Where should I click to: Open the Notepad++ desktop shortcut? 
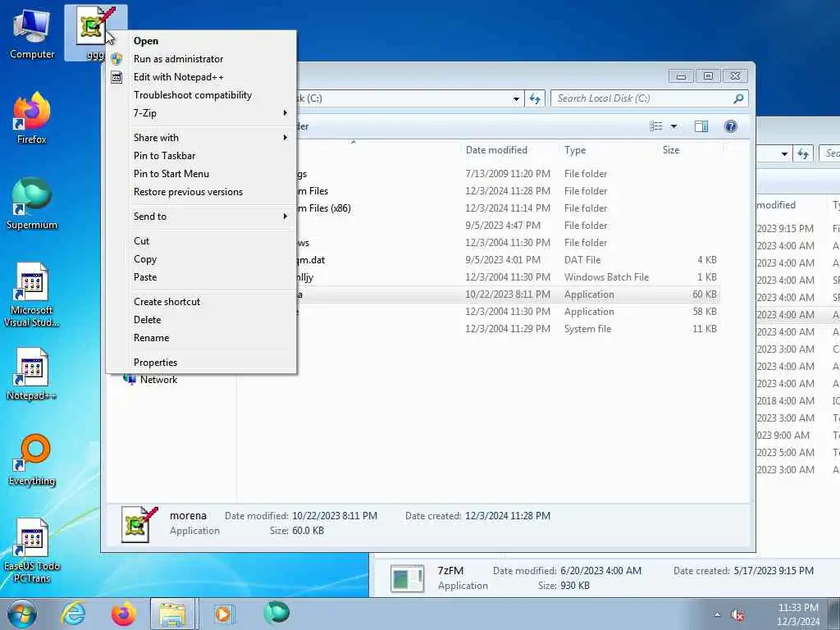pyautogui.click(x=32, y=374)
